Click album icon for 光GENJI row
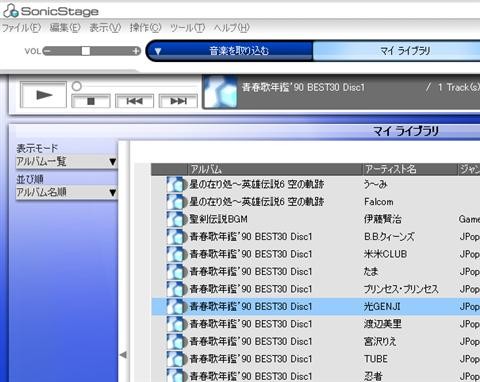The image size is (480, 382). point(175,306)
